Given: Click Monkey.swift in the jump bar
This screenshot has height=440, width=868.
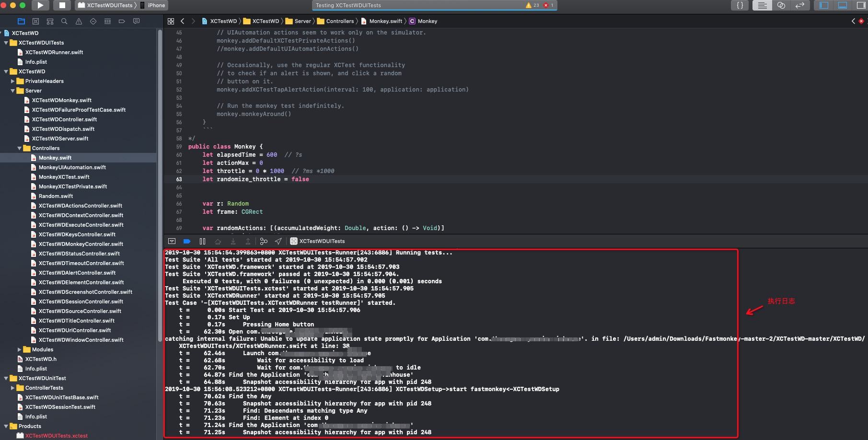Looking at the screenshot, I should coord(382,21).
